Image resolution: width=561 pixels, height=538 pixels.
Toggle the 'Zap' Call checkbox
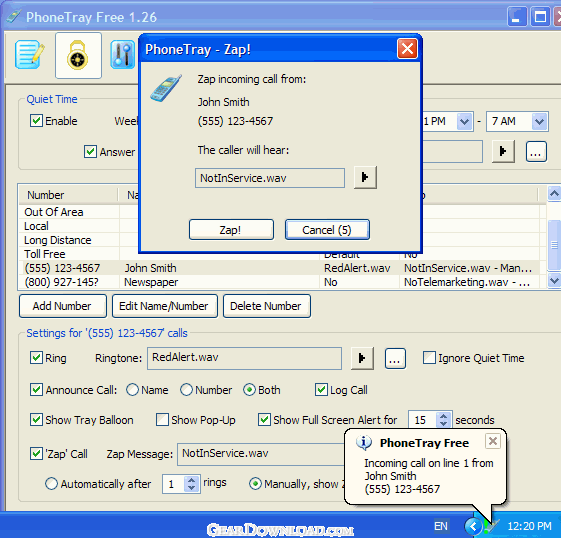point(36,454)
